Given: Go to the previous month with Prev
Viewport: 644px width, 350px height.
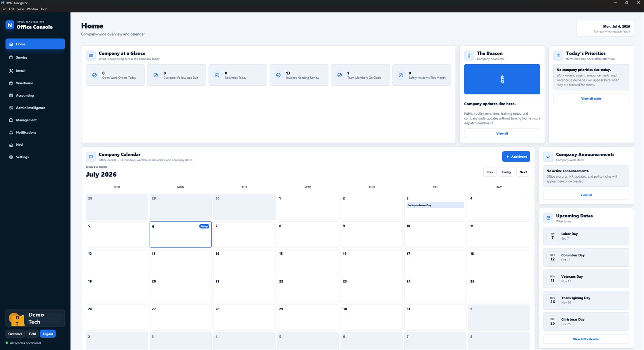Looking at the screenshot, I should pos(490,172).
